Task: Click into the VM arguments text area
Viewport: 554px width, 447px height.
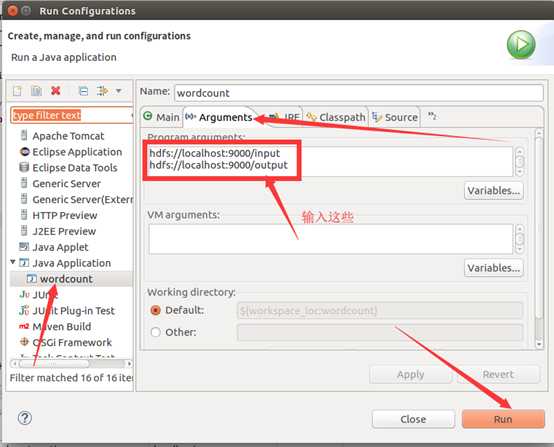Action: [x=331, y=239]
